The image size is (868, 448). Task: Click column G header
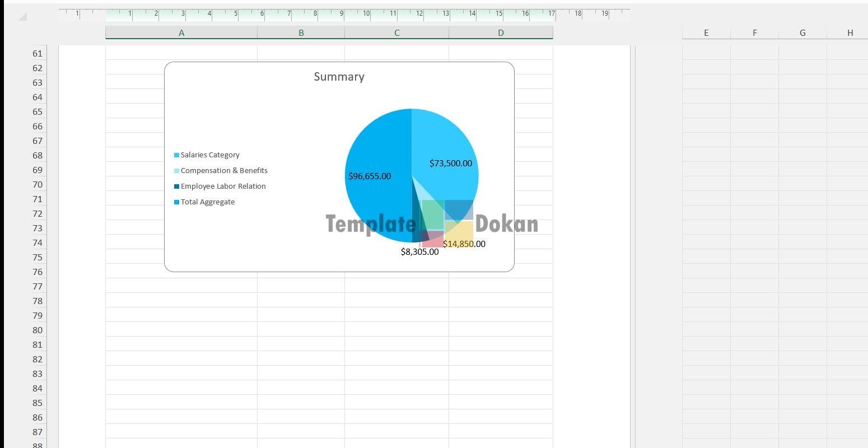click(802, 33)
